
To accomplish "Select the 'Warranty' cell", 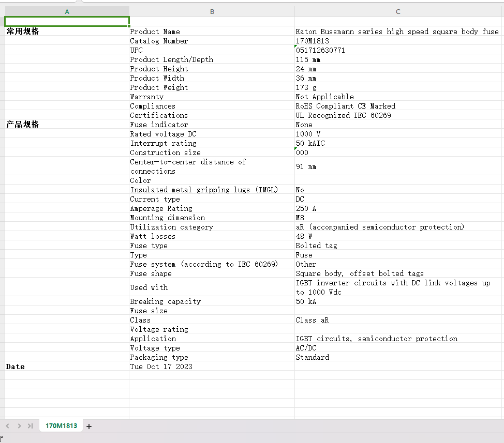I will coord(212,96).
